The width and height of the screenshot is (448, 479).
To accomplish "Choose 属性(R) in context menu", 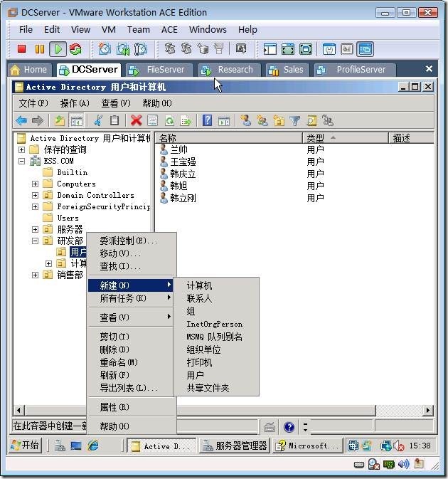I will 132,407.
